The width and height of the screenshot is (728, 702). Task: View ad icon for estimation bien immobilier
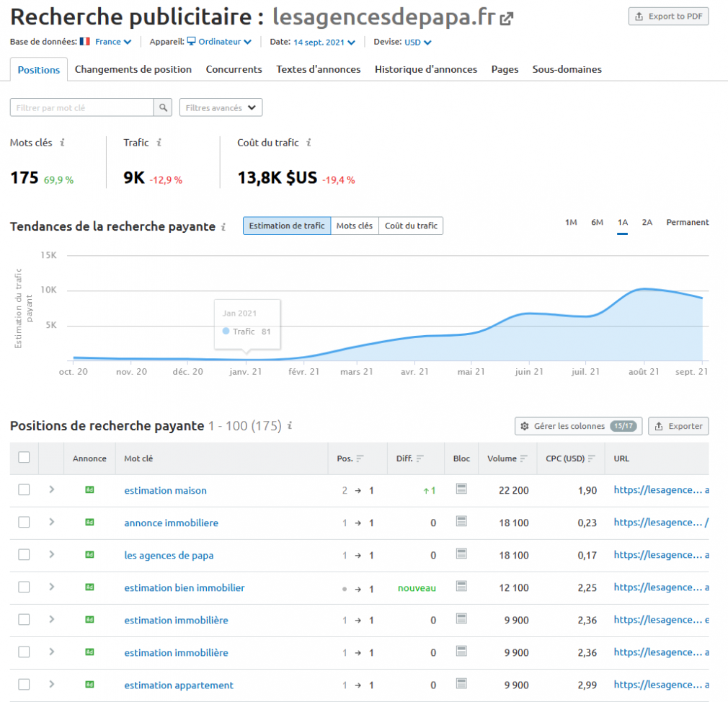(x=89, y=587)
